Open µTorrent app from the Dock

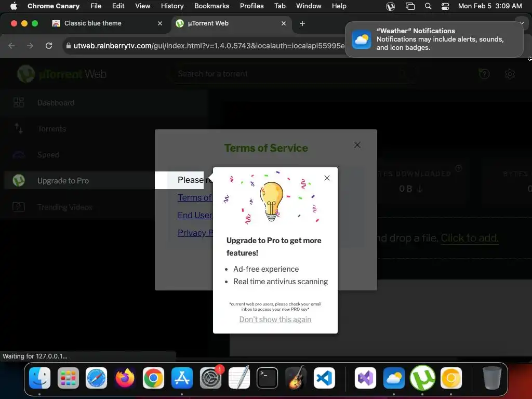point(422,378)
